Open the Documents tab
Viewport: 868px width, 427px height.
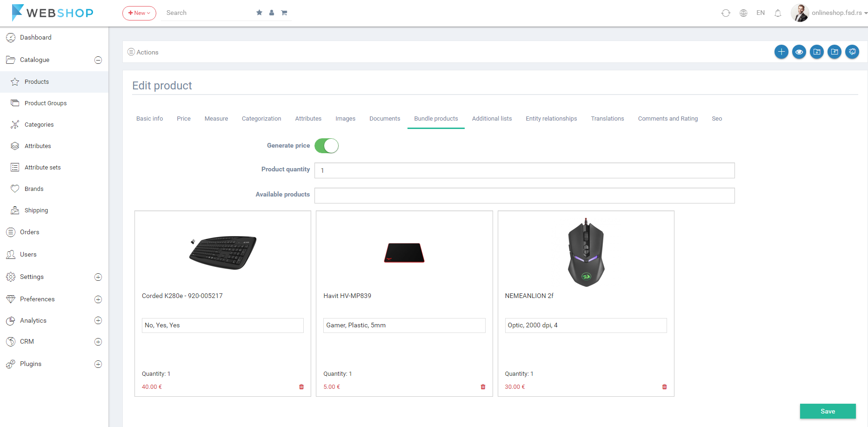point(385,119)
